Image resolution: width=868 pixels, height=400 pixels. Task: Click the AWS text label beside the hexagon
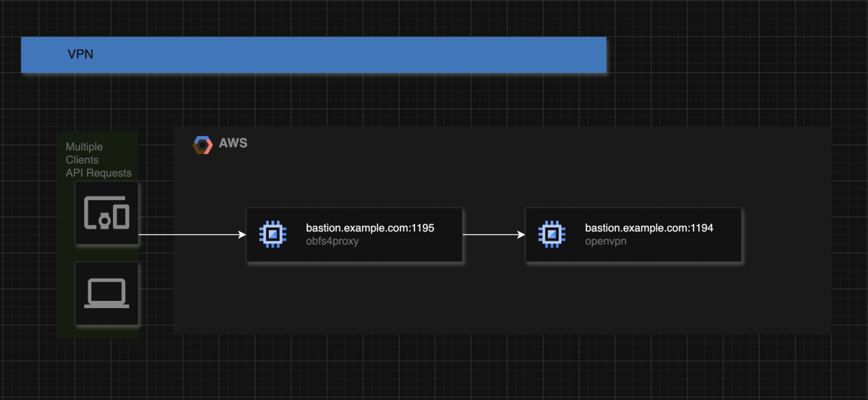point(233,143)
